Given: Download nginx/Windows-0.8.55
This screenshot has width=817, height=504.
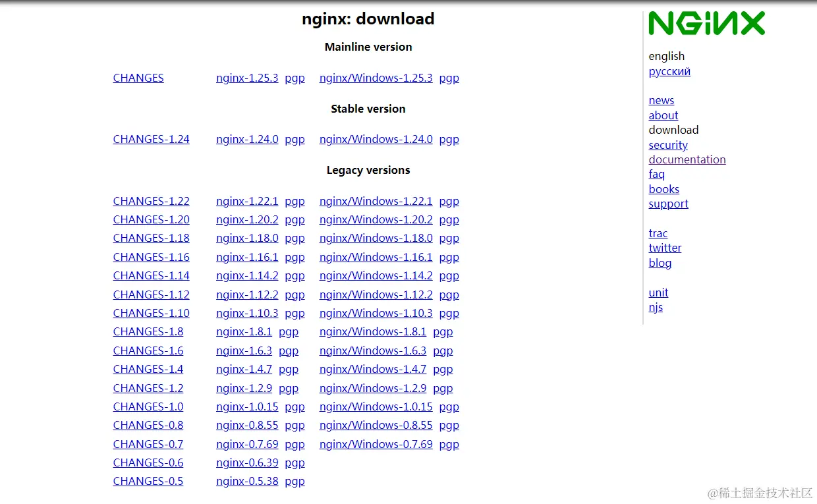Looking at the screenshot, I should coord(376,425).
